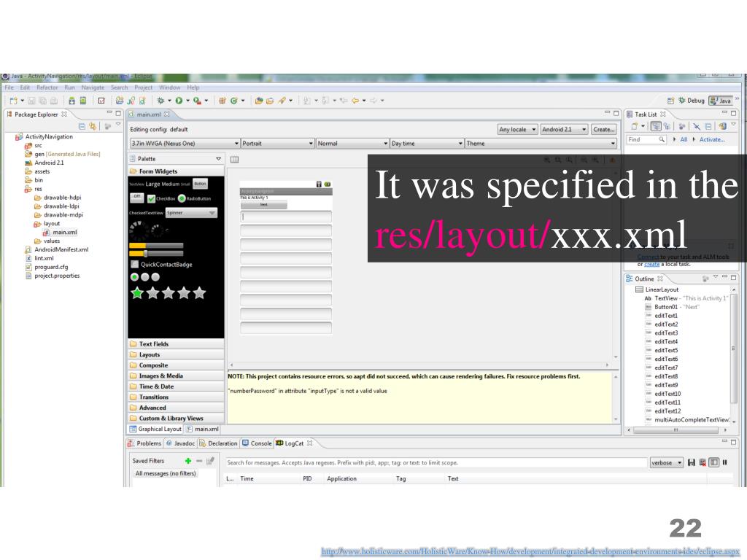Select the src folder in Package Explorer
This screenshot has width=747, height=560.
(34, 145)
